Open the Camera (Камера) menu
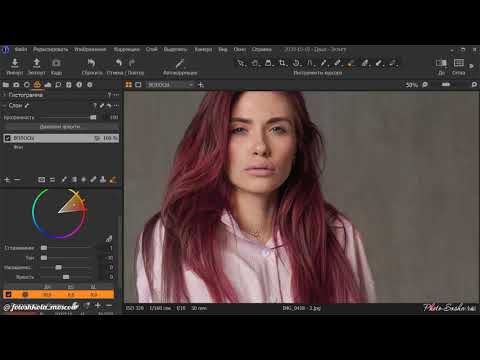Viewport: 480px width, 360px height. click(203, 49)
